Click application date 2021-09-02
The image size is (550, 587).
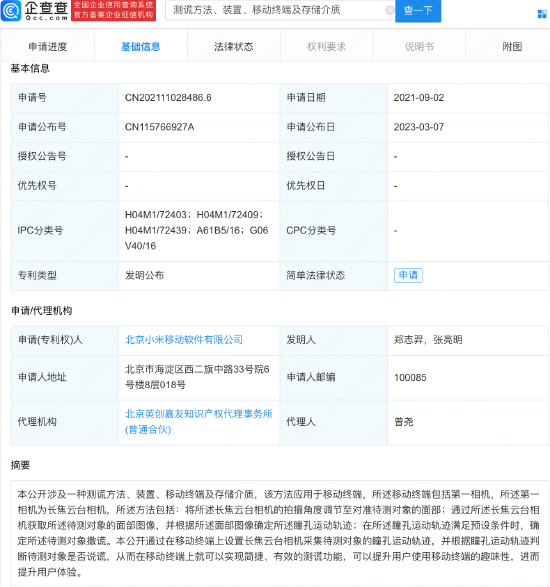419,98
